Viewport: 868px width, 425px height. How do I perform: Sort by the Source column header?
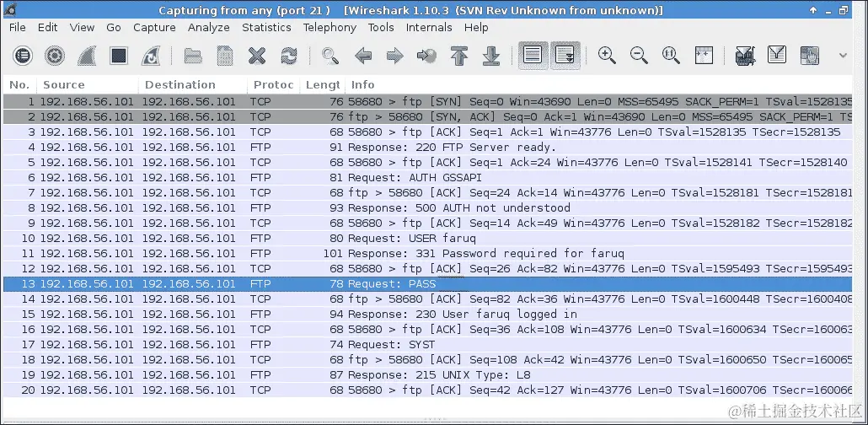(88, 85)
